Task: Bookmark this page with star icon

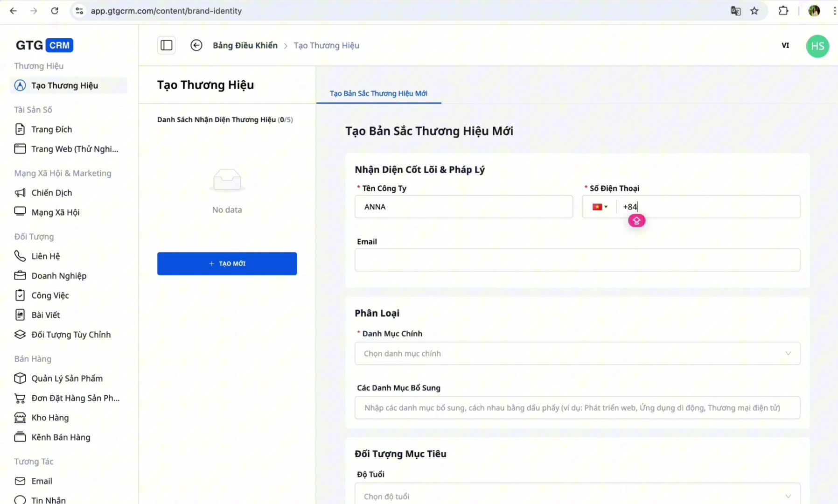Action: [x=754, y=11]
